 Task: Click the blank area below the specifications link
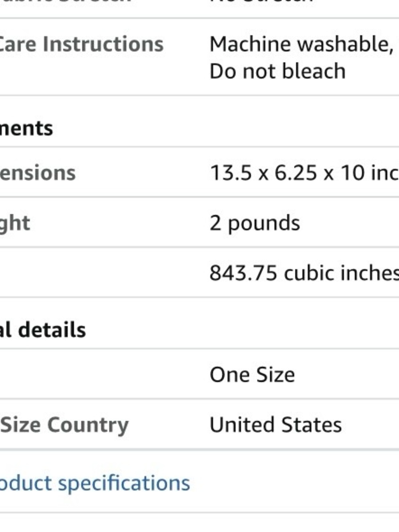tap(199, 523)
